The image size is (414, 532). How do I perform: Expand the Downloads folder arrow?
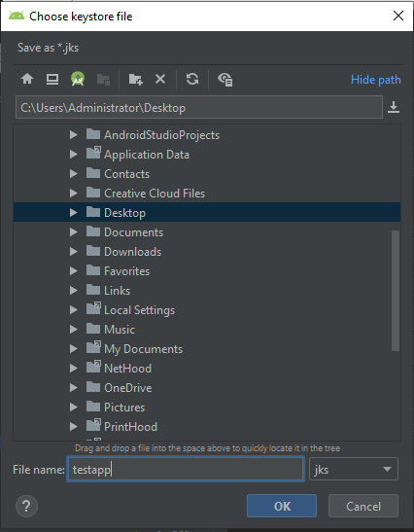73,251
